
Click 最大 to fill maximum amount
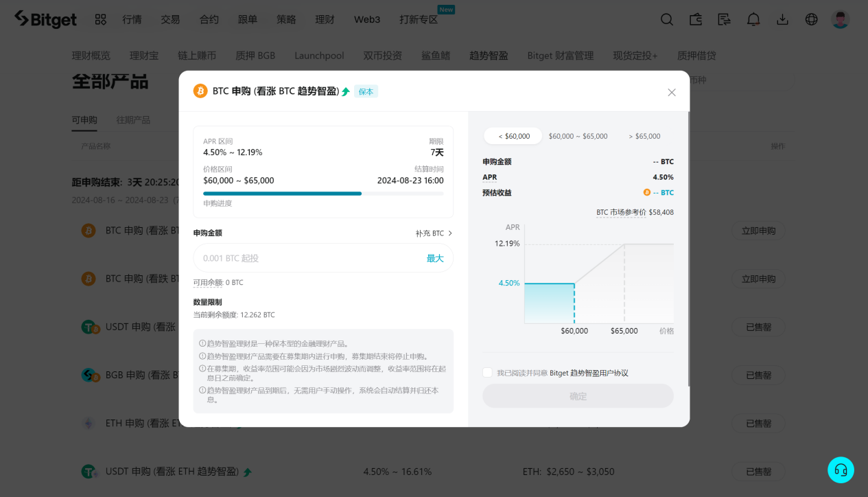point(435,258)
